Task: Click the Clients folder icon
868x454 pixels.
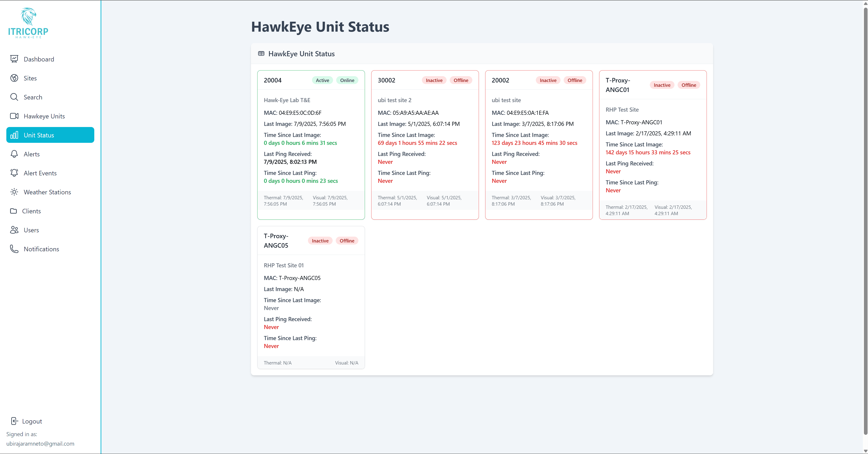Action: pos(14,211)
